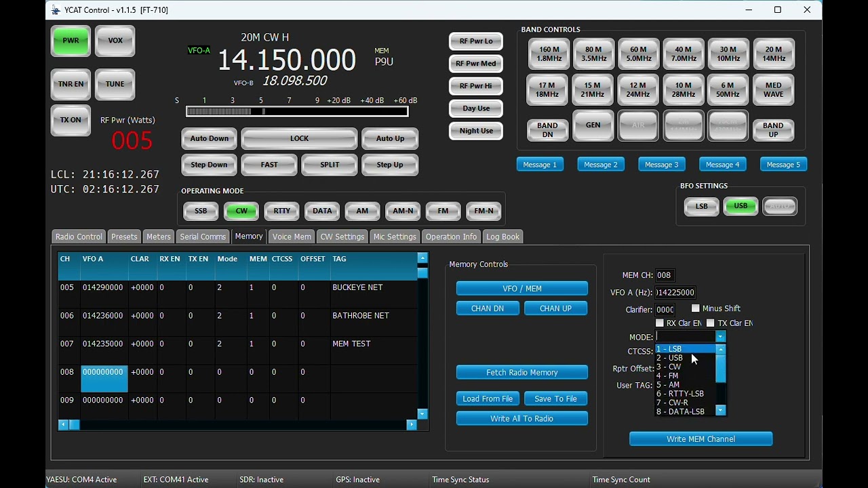This screenshot has width=868, height=488.
Task: Check the Minus Shift checkbox
Action: pyautogui.click(x=695, y=308)
